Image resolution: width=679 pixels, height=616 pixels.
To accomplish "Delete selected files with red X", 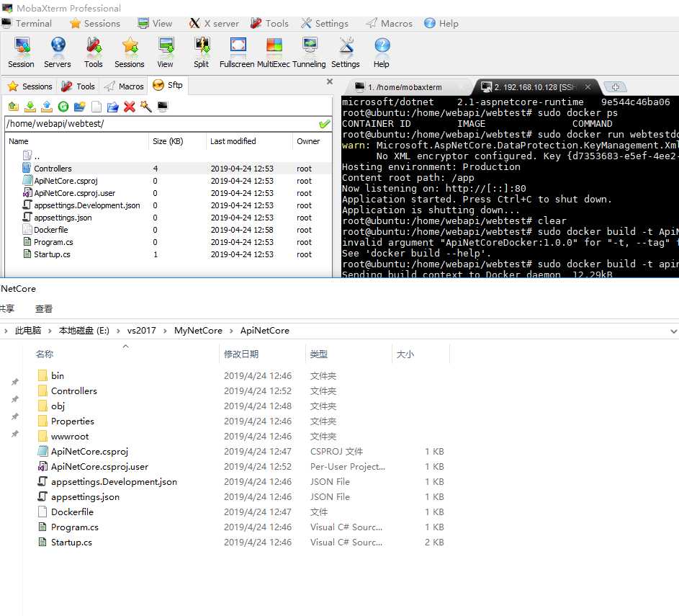I will click(130, 106).
